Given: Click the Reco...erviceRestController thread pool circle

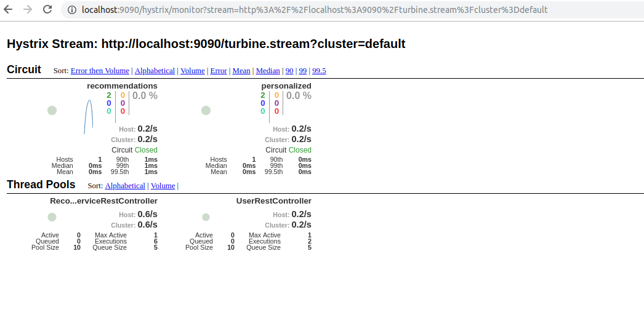Looking at the screenshot, I should click(52, 217).
